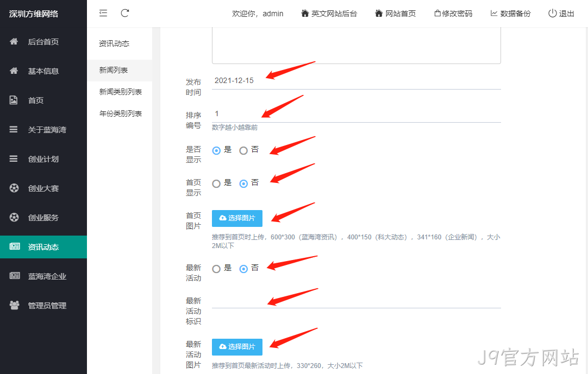
Task: Click power icon beside 退出
Action: click(552, 14)
